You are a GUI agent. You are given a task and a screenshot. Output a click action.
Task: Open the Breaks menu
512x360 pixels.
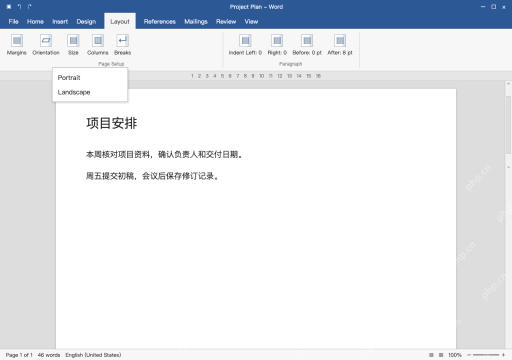tap(122, 45)
